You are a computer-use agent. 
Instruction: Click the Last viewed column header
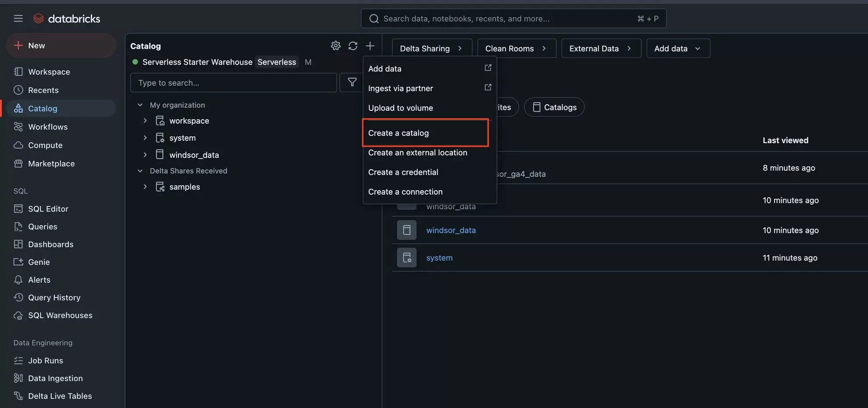tap(785, 140)
